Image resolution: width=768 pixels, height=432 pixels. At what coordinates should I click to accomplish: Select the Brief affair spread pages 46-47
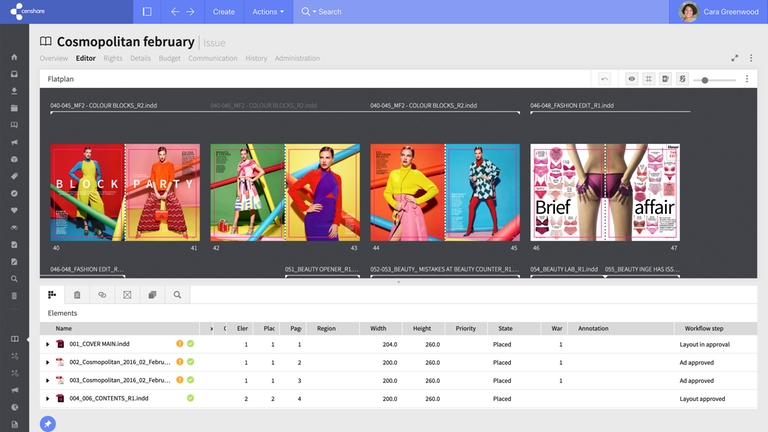605,192
